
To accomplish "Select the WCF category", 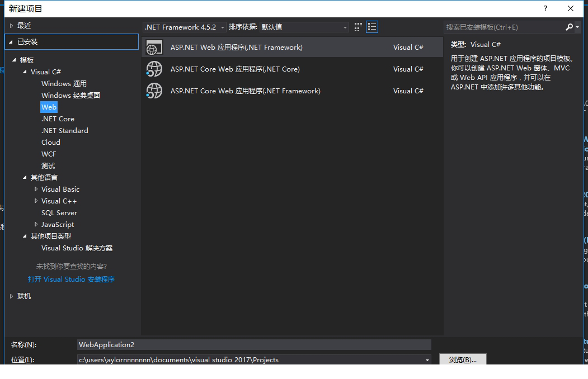I will 49,154.
